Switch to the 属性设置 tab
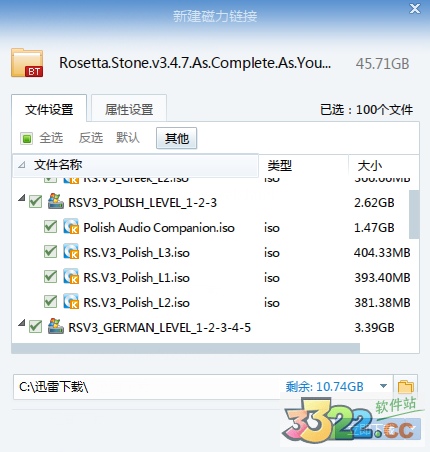The width and height of the screenshot is (430, 452). [129, 109]
